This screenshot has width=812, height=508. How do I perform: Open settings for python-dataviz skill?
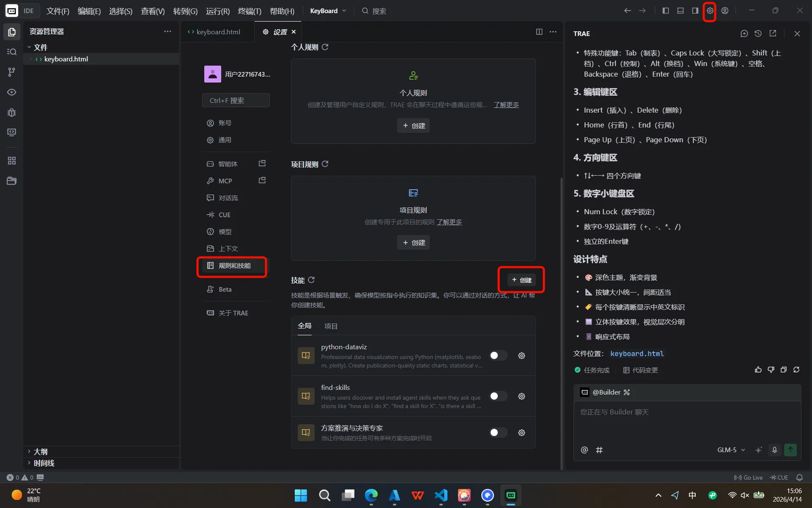pos(521,356)
